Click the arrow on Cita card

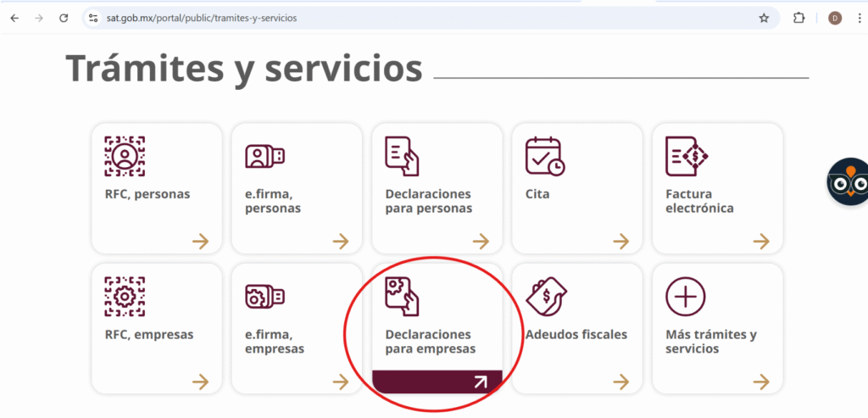(621, 241)
